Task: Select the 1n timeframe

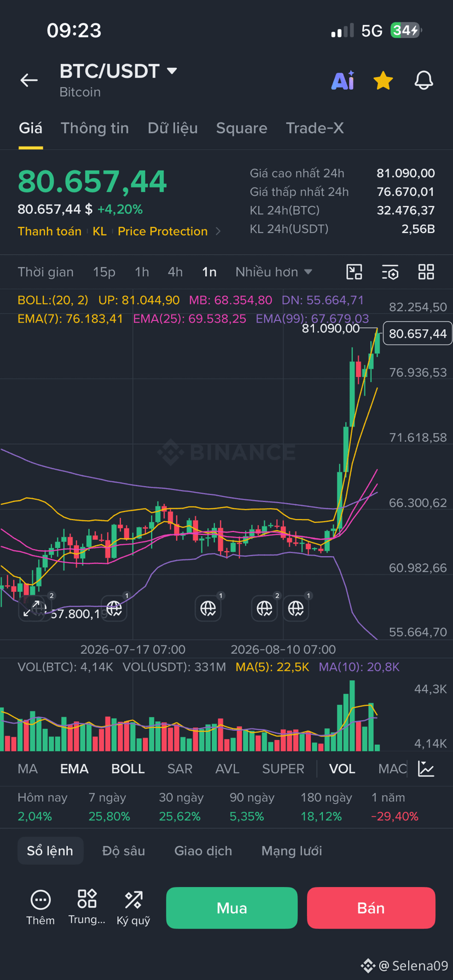Action: click(x=209, y=272)
